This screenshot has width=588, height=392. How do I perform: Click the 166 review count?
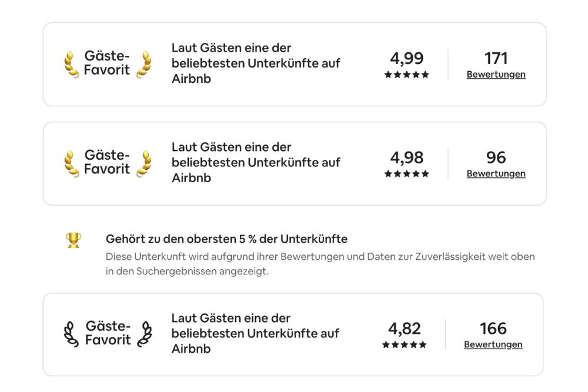493,329
